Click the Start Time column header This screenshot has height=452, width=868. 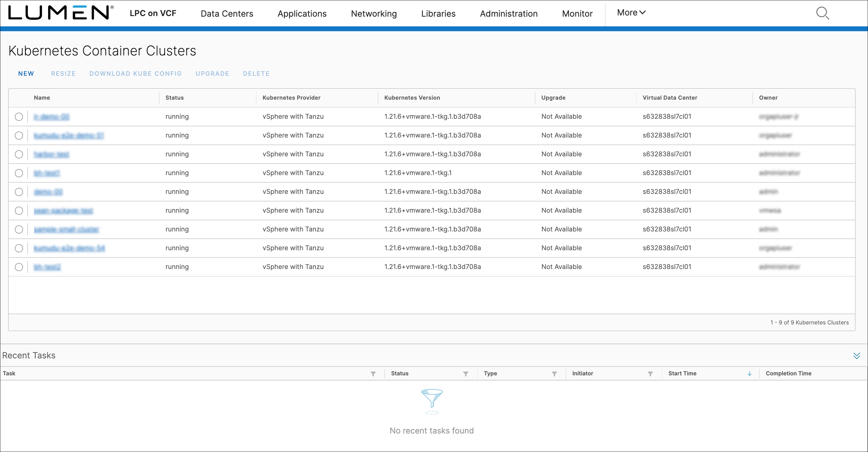(x=682, y=374)
